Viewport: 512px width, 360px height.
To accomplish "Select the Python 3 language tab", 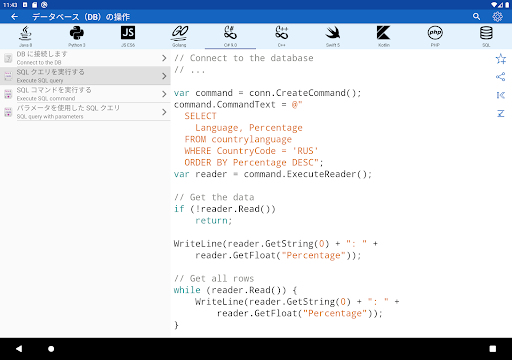I will (77, 36).
